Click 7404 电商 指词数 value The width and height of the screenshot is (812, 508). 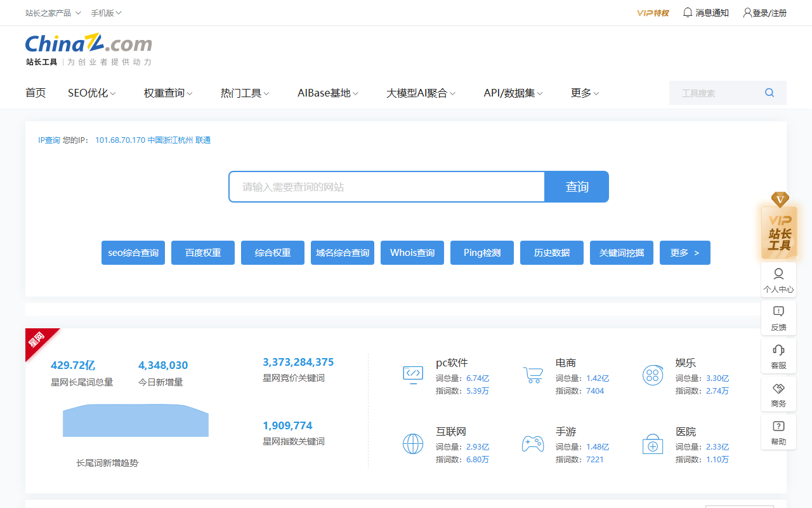[595, 391]
